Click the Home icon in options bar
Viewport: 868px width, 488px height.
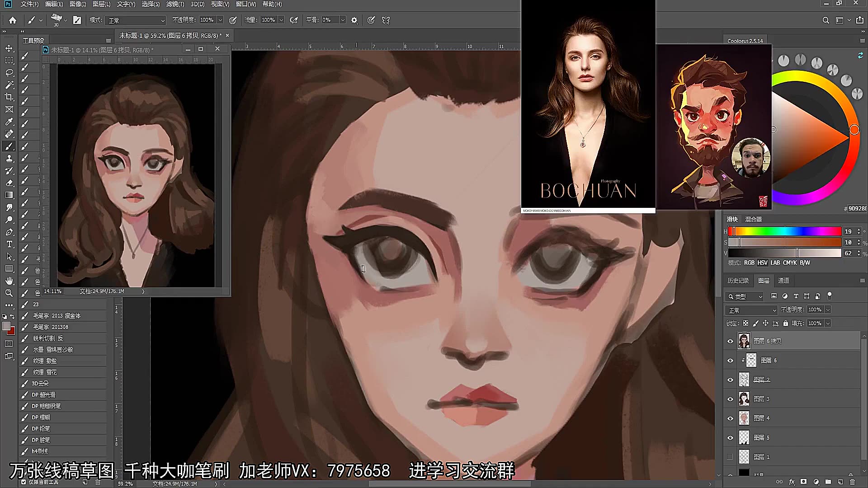13,20
